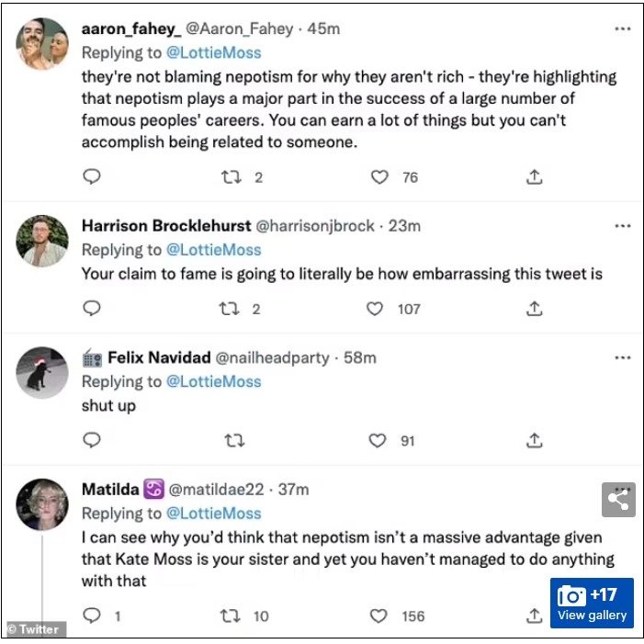This screenshot has width=644, height=644.
Task: Retweet Harrison Brocklehurst's tweet
Action: point(230,309)
